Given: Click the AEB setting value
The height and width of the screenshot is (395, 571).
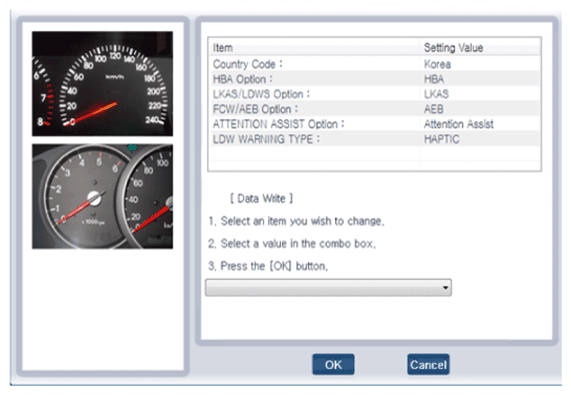Looking at the screenshot, I should 434,109.
